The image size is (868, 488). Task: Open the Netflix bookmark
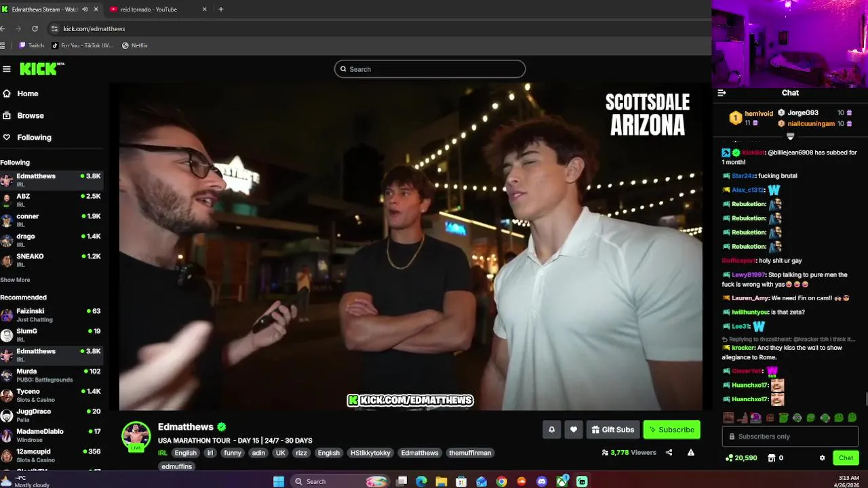point(134,45)
